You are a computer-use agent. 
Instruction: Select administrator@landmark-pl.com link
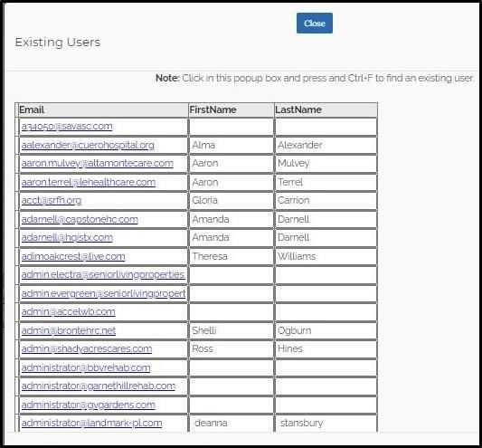point(91,423)
